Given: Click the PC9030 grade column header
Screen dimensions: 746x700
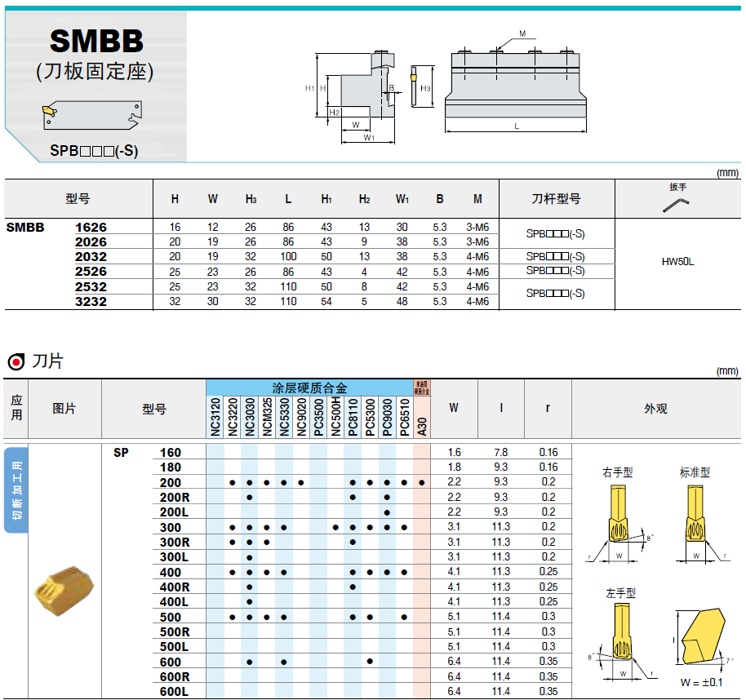Looking at the screenshot, I should [387, 417].
